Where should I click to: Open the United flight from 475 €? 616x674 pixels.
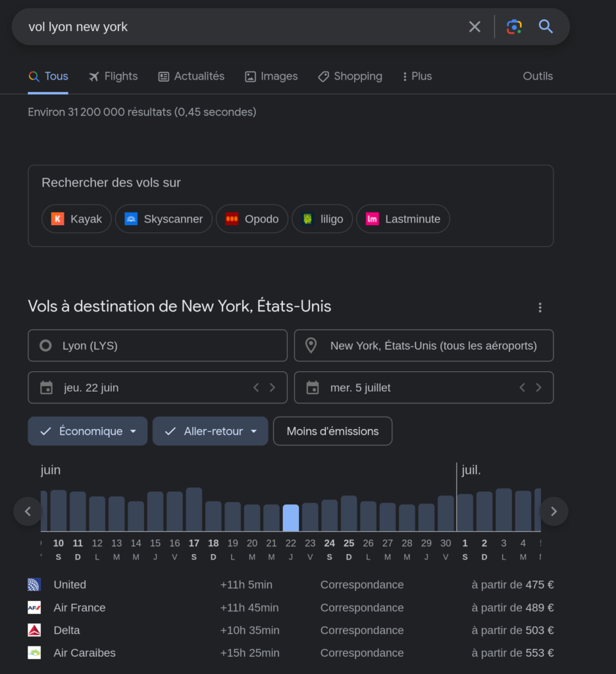click(291, 584)
